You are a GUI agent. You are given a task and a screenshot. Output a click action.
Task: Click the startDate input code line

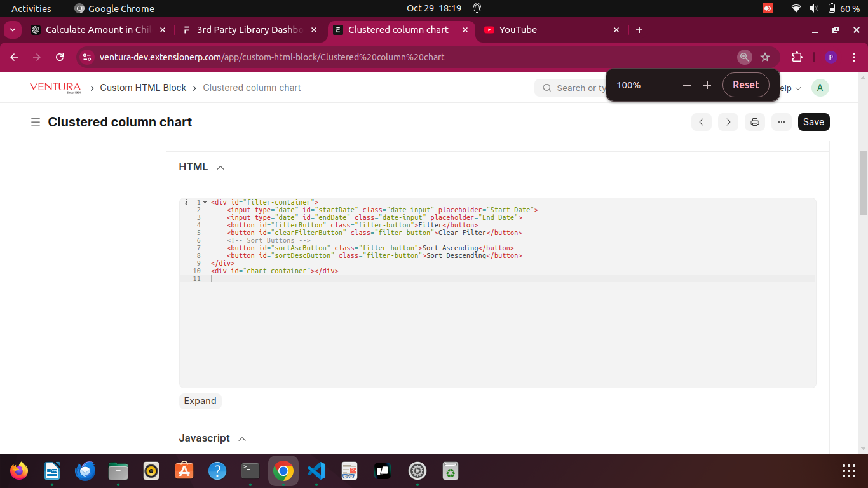(x=383, y=210)
